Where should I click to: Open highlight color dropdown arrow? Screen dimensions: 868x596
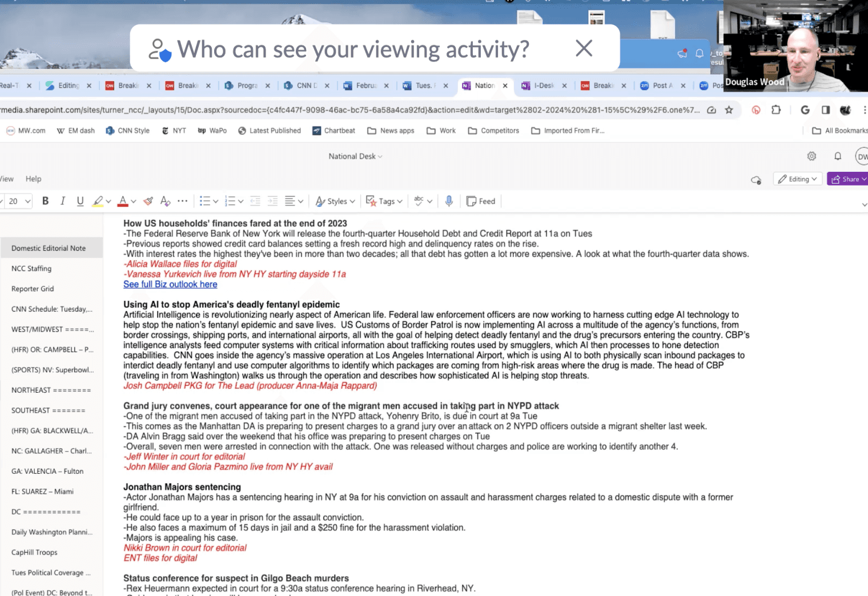click(x=108, y=202)
